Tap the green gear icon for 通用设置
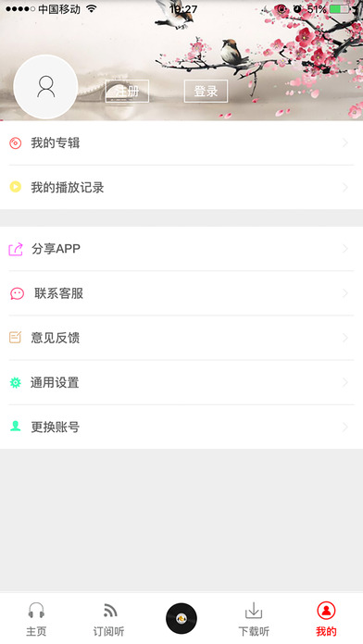363x644 pixels. [15, 382]
